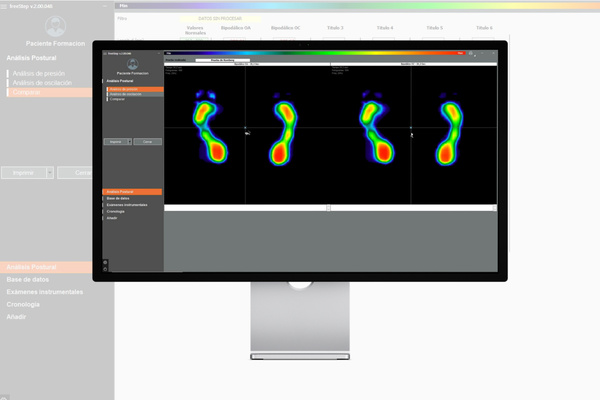Open Cronología in the background navigation list

point(23,304)
